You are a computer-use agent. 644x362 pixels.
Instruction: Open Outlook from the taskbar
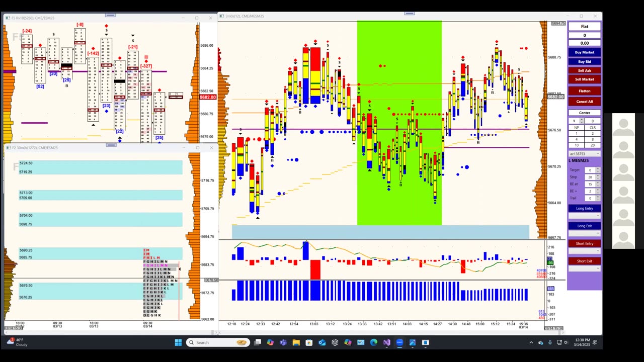(322, 342)
